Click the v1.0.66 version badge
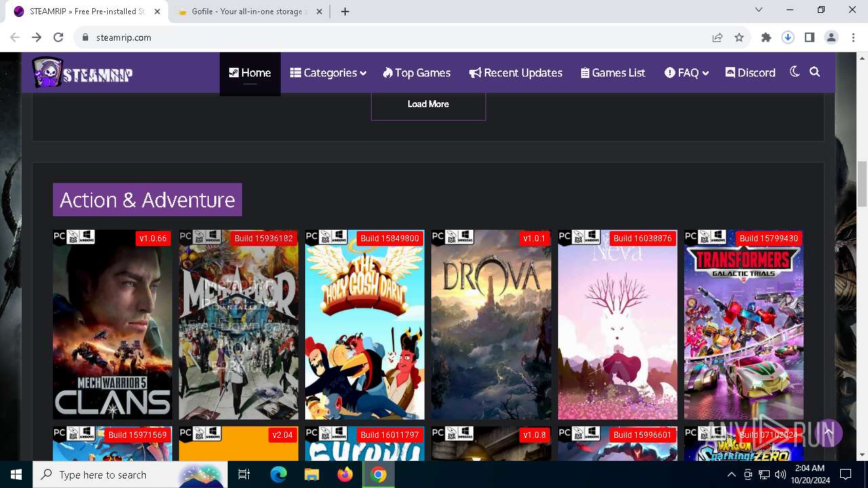 point(153,239)
